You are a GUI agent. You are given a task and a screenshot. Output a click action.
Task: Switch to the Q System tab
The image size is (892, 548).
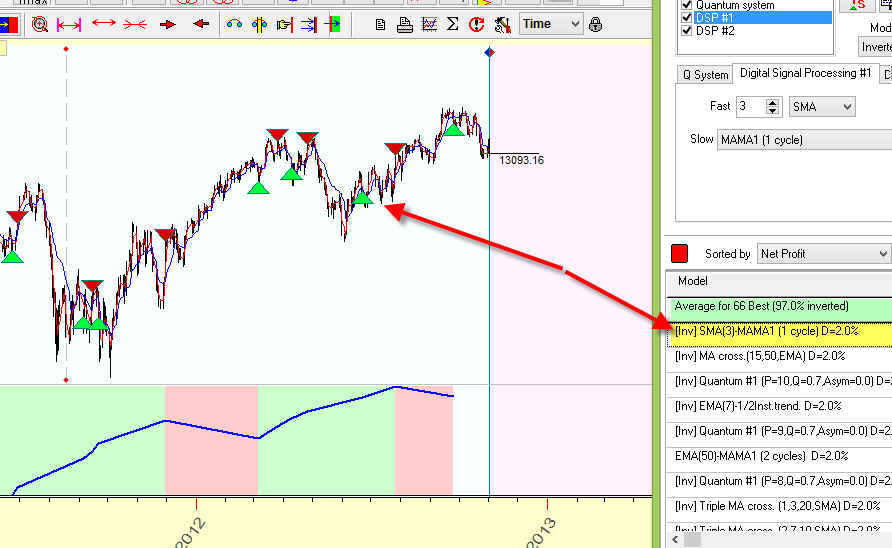tap(705, 74)
